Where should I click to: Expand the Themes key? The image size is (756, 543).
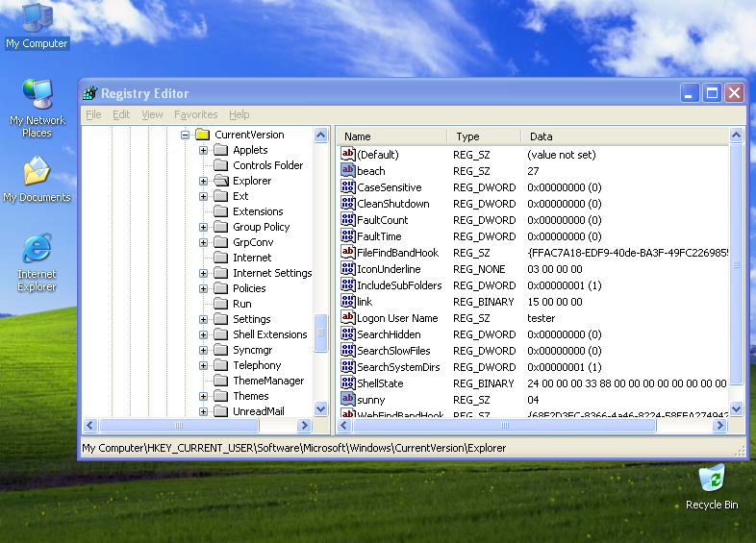[x=204, y=396]
